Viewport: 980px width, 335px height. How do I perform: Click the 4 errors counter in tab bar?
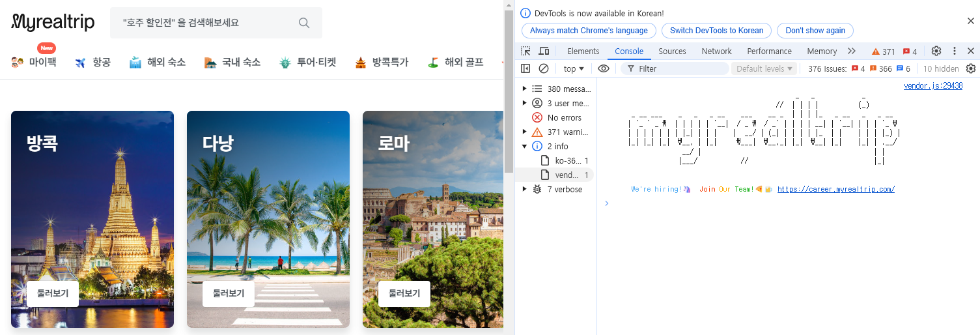click(x=910, y=51)
